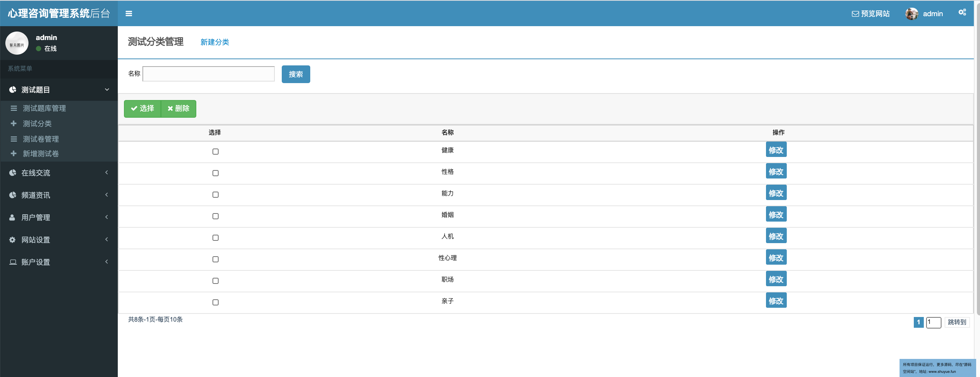Click the 跳转到 button
Image resolution: width=980 pixels, height=377 pixels.
tap(957, 322)
